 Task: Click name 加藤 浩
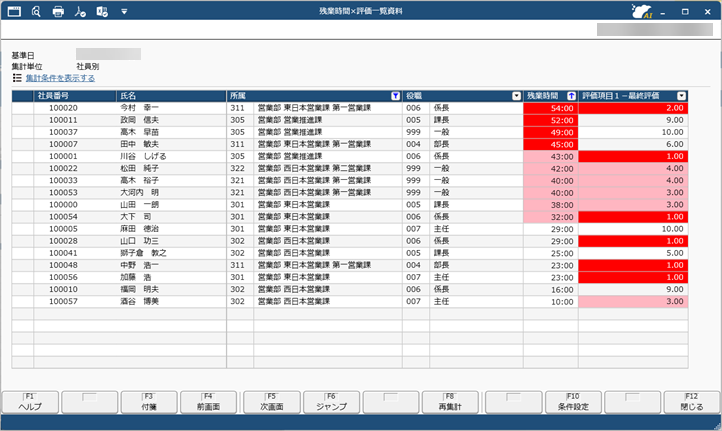tap(136, 277)
